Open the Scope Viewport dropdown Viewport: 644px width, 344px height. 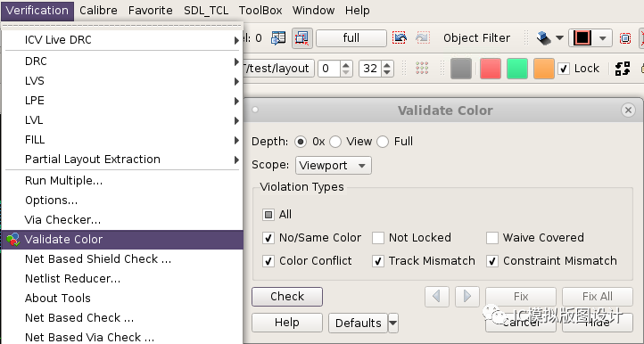point(333,166)
